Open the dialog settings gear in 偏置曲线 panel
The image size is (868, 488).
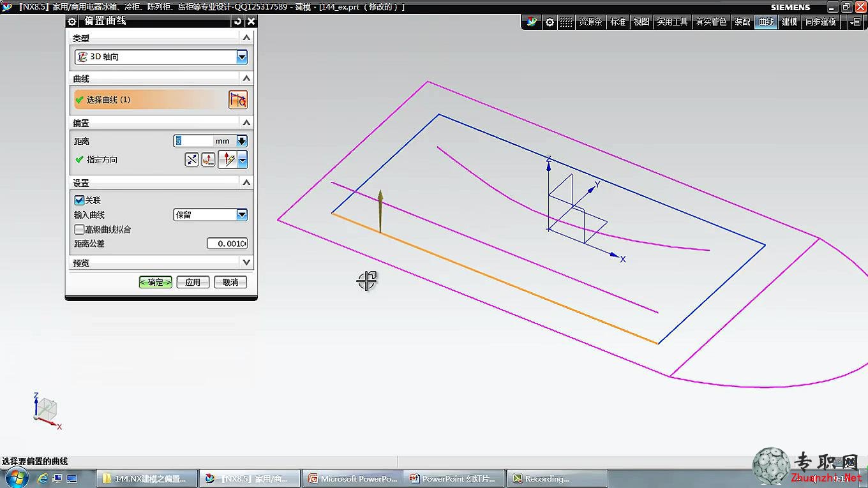tap(72, 21)
